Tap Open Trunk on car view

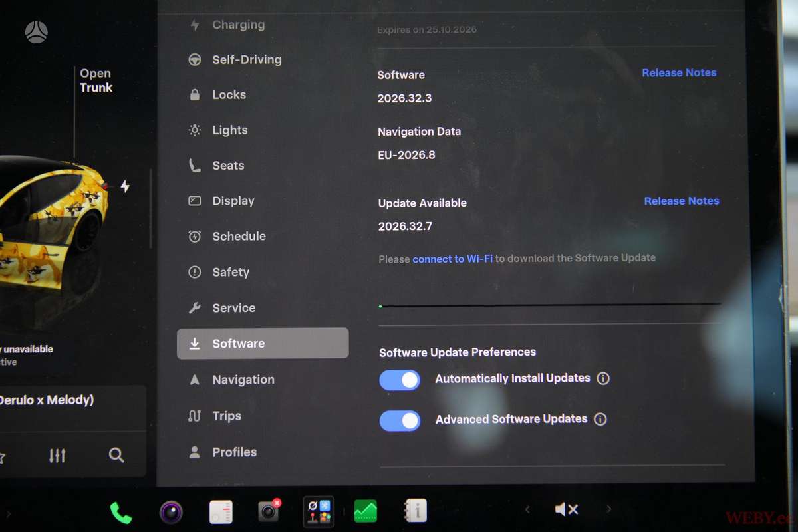(96, 80)
